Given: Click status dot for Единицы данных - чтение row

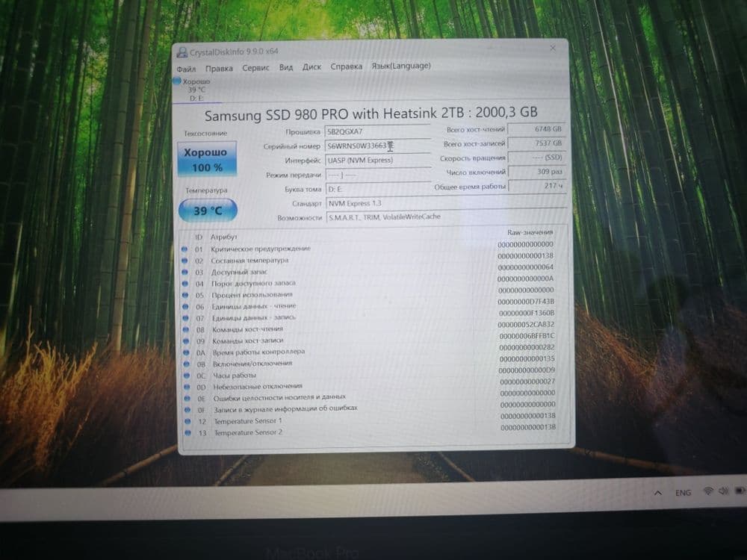Looking at the screenshot, I should coord(186,307).
